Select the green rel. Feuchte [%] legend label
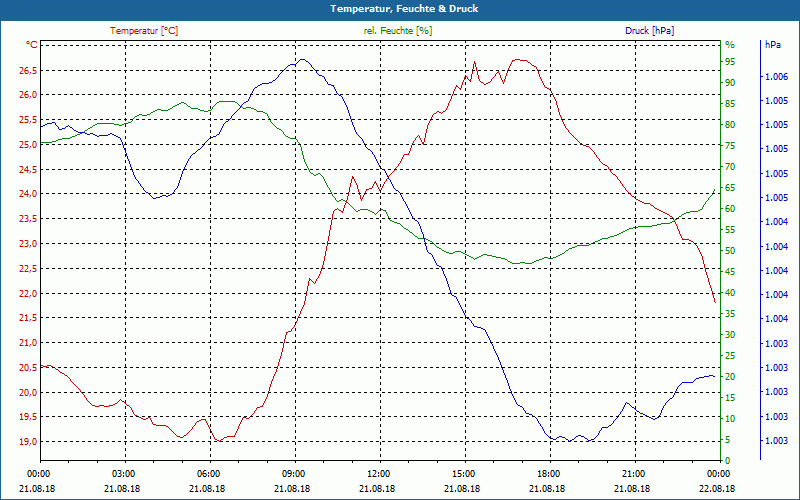The image size is (800, 500). coord(397,31)
